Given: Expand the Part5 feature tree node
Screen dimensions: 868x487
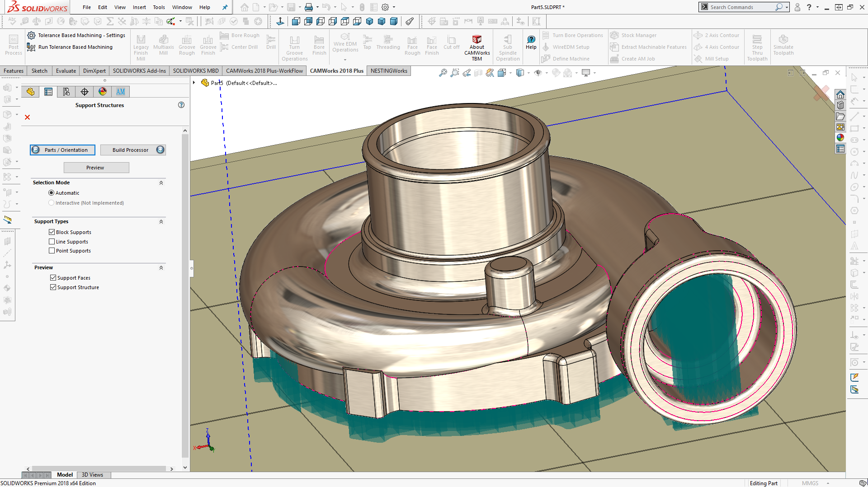Looking at the screenshot, I should 194,83.
